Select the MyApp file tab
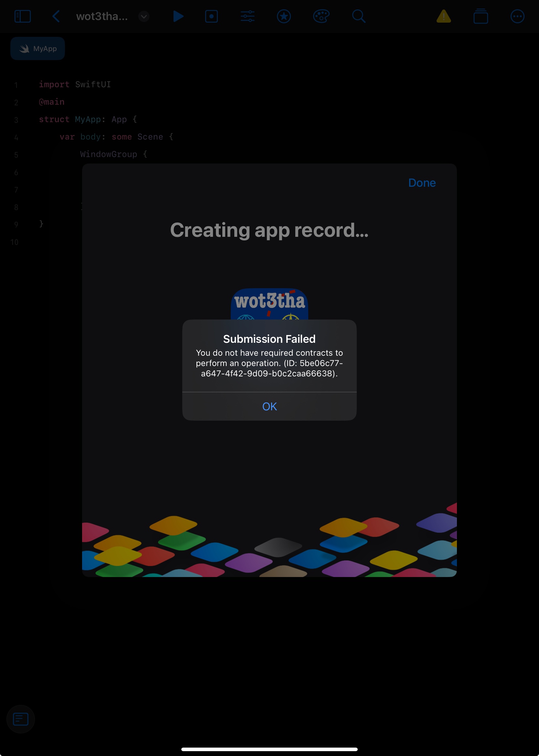Screen dimensions: 539x756 [37, 48]
